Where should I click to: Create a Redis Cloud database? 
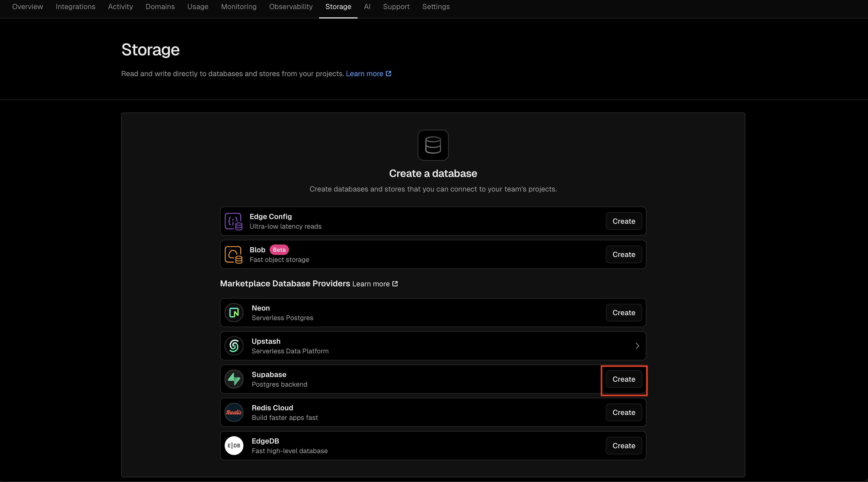[x=624, y=412]
